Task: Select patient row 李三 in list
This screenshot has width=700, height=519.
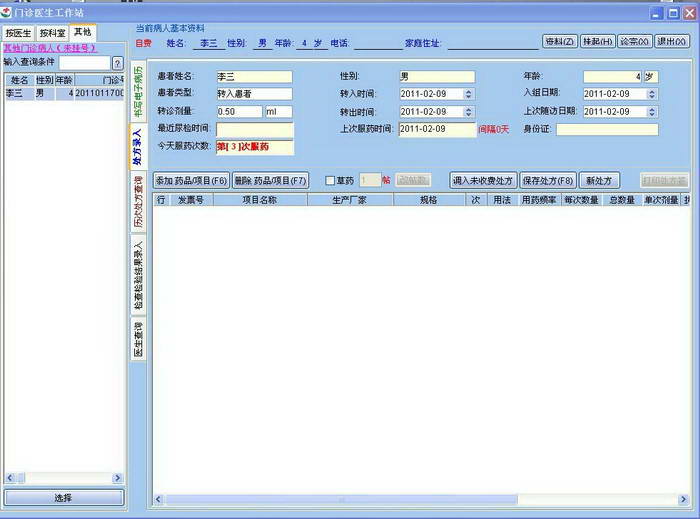Action: click(x=64, y=93)
